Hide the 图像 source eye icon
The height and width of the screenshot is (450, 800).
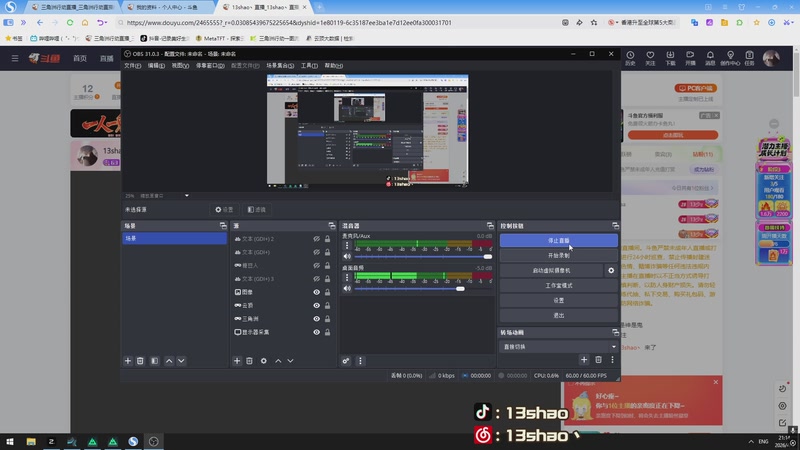click(x=316, y=292)
